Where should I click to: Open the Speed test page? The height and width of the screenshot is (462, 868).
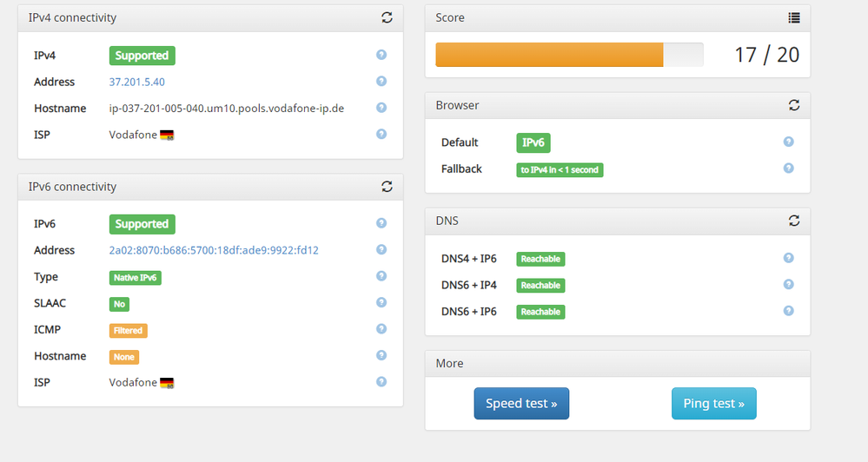click(x=521, y=404)
